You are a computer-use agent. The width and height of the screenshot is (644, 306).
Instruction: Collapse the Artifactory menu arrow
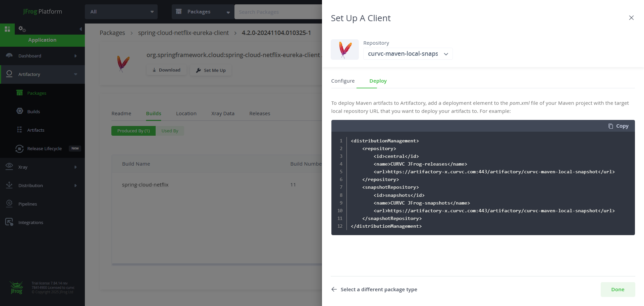[75, 74]
